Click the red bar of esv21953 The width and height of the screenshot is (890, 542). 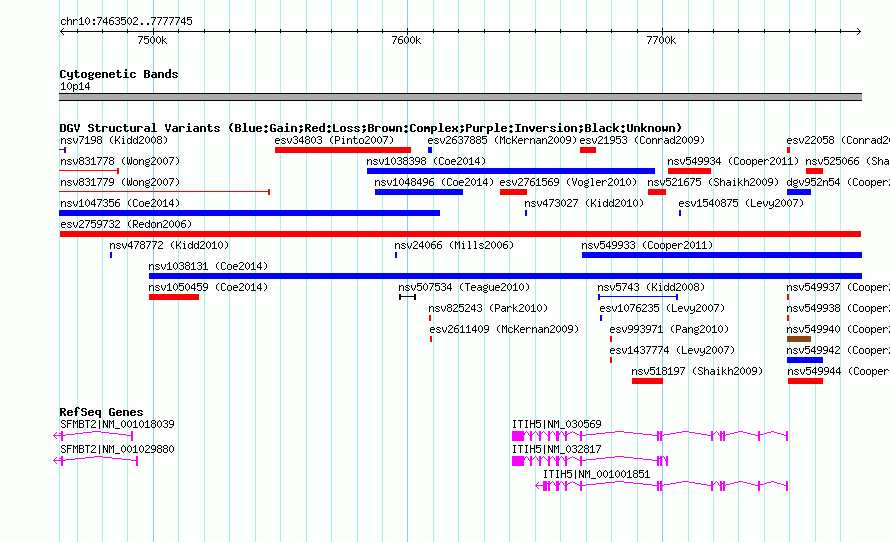point(588,150)
